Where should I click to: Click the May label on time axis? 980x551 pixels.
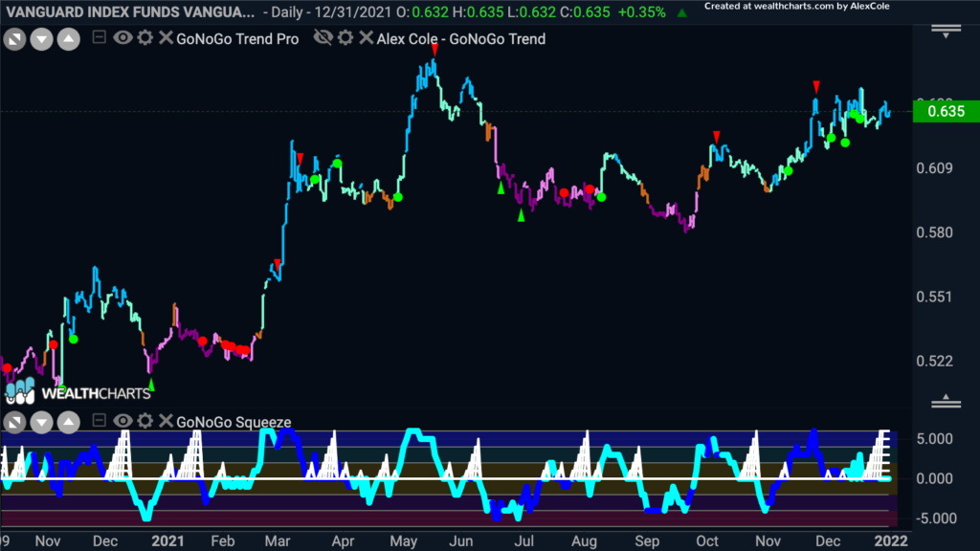coord(403,541)
